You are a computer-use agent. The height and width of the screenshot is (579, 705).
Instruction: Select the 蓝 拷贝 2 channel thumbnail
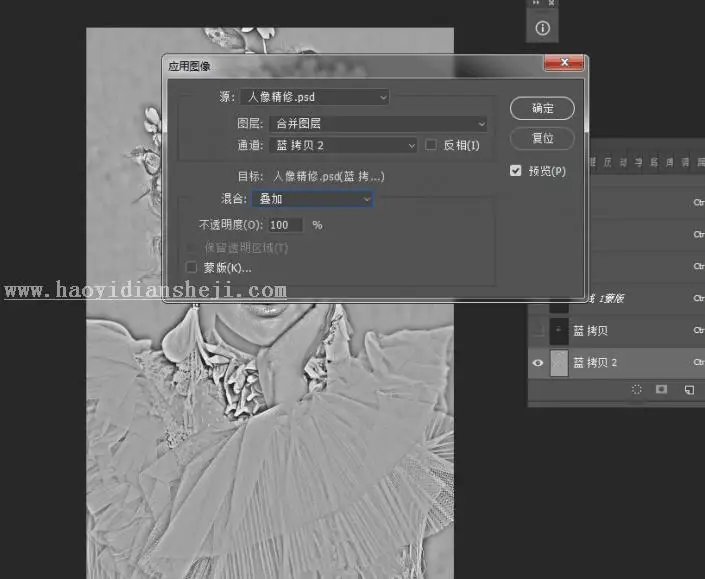(x=559, y=363)
